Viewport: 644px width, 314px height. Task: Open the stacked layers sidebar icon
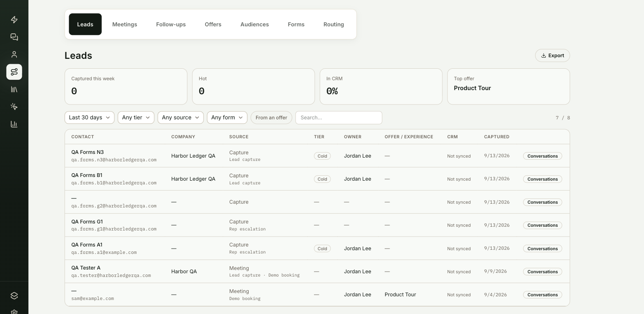coord(14,295)
